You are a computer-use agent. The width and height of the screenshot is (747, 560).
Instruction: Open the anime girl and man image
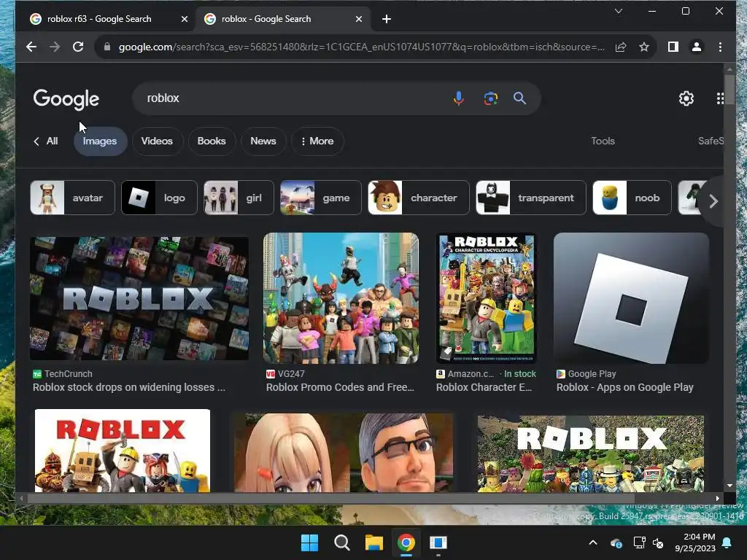pyautogui.click(x=344, y=452)
